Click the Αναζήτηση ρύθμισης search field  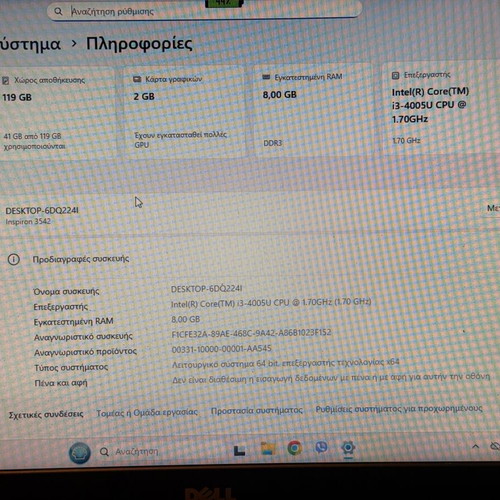(204, 11)
